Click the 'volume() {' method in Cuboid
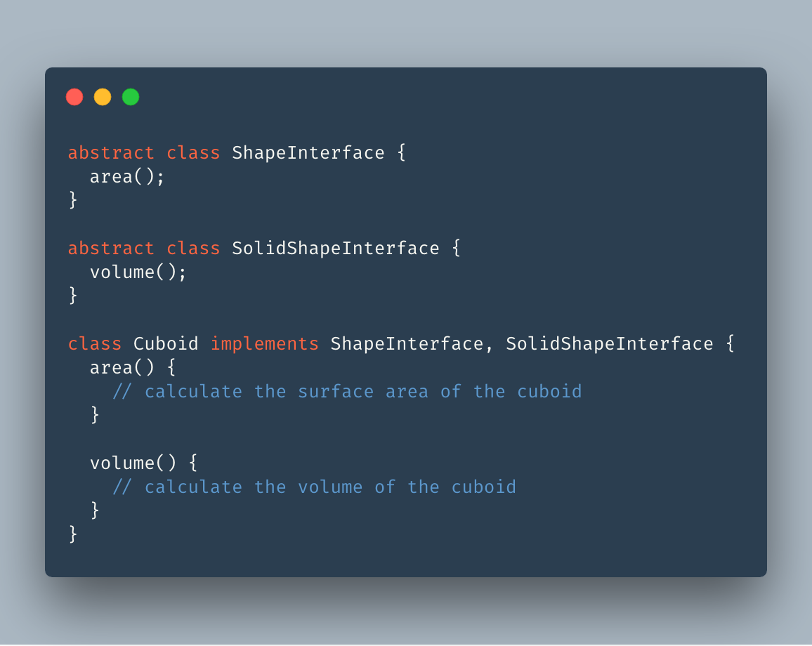This screenshot has width=812, height=646. (x=143, y=463)
